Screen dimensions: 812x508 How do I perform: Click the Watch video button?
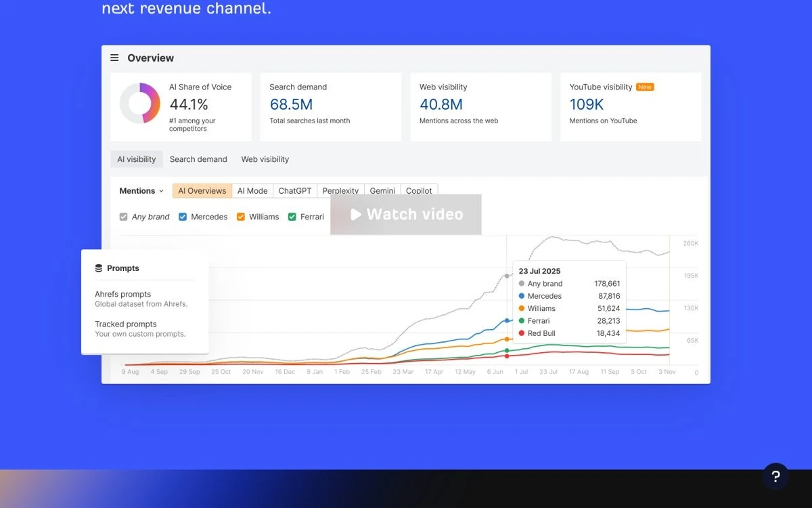coord(406,215)
